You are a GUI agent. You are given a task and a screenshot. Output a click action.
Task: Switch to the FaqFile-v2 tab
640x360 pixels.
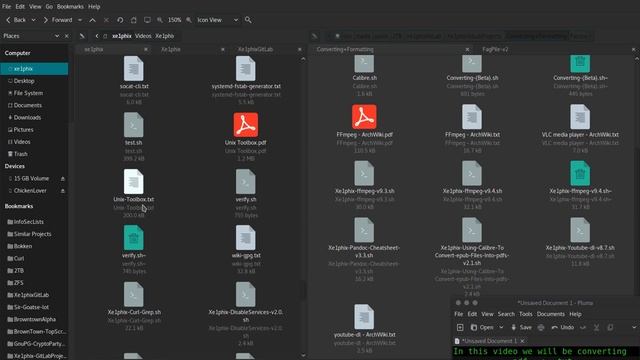pos(495,49)
